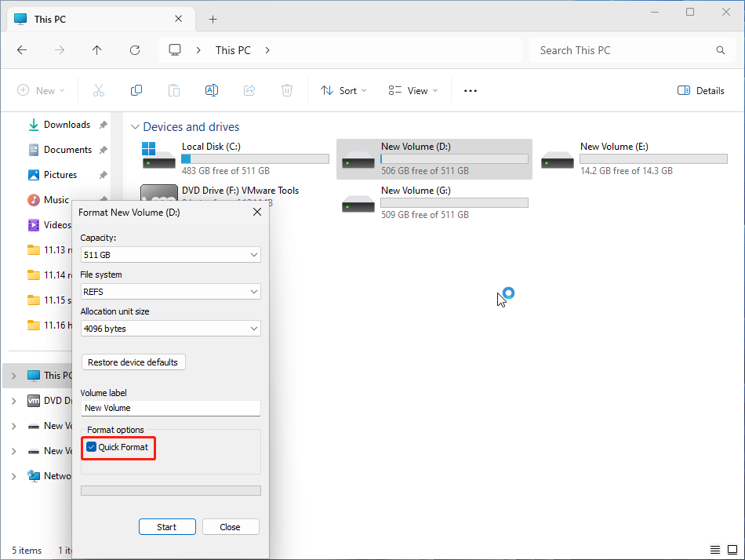The image size is (745, 560).
Task: Switch to large thumbnails view in status bar
Action: pyautogui.click(x=733, y=550)
